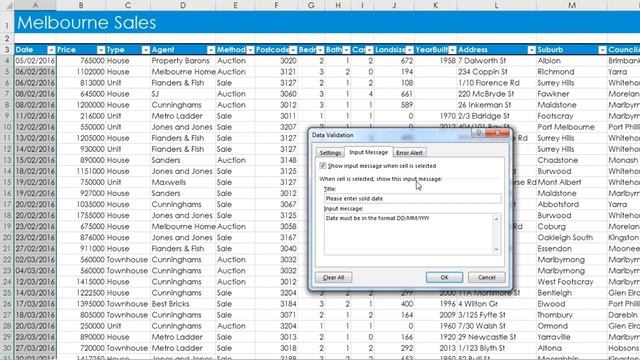Switch to the Settings tab
This screenshot has height=360, width=640.
tap(330, 153)
